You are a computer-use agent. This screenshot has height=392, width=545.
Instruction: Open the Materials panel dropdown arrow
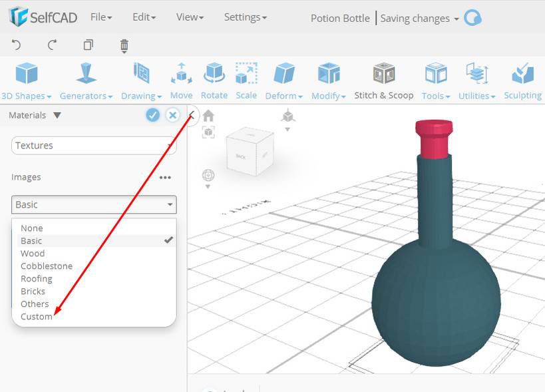tap(57, 115)
